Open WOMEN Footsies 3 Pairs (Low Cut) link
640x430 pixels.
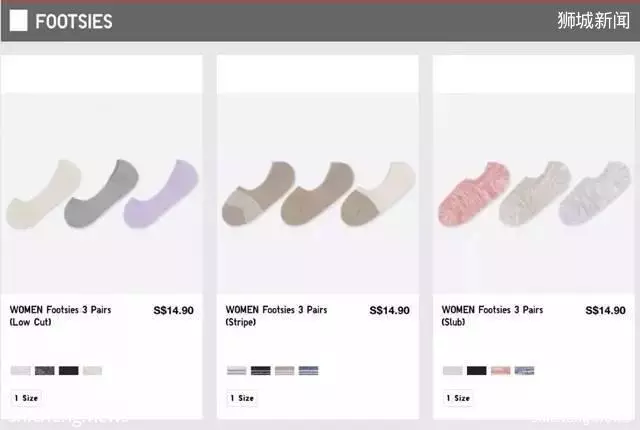60,316
